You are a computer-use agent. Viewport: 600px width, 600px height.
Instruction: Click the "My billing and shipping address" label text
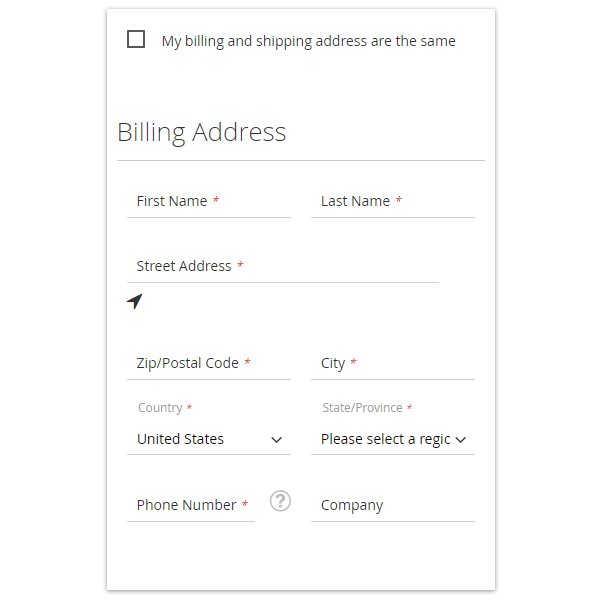click(308, 41)
